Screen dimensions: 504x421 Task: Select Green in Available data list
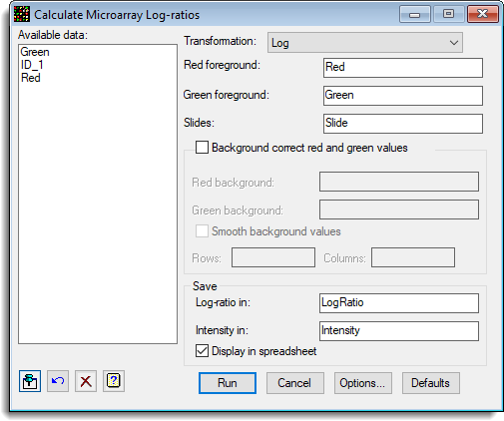coord(35,52)
